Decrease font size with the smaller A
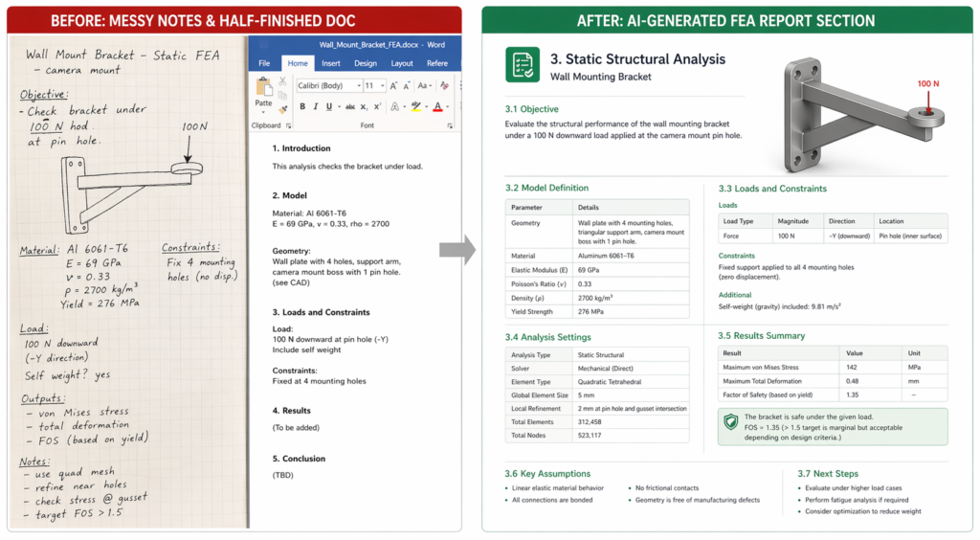 point(407,85)
